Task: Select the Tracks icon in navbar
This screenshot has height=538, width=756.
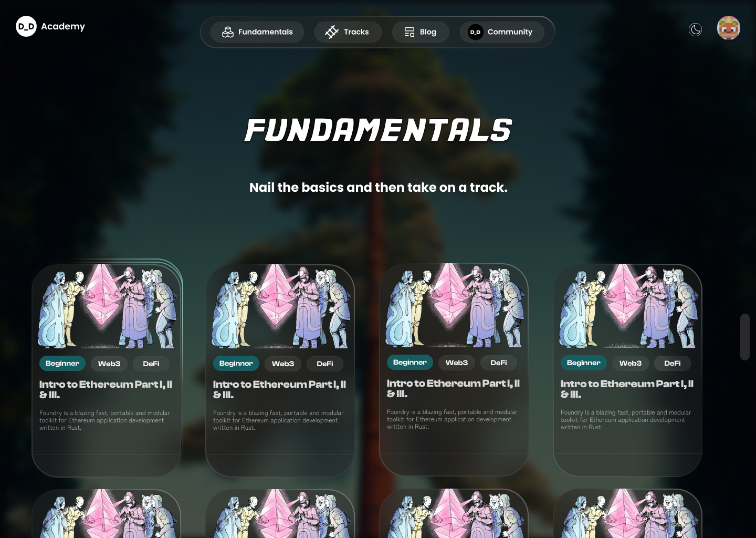Action: pyautogui.click(x=332, y=32)
